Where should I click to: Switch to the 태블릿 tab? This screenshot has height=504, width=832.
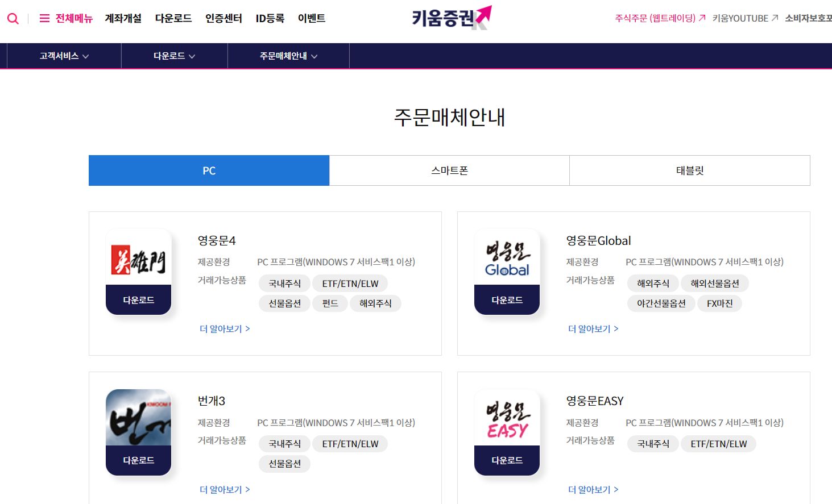690,170
